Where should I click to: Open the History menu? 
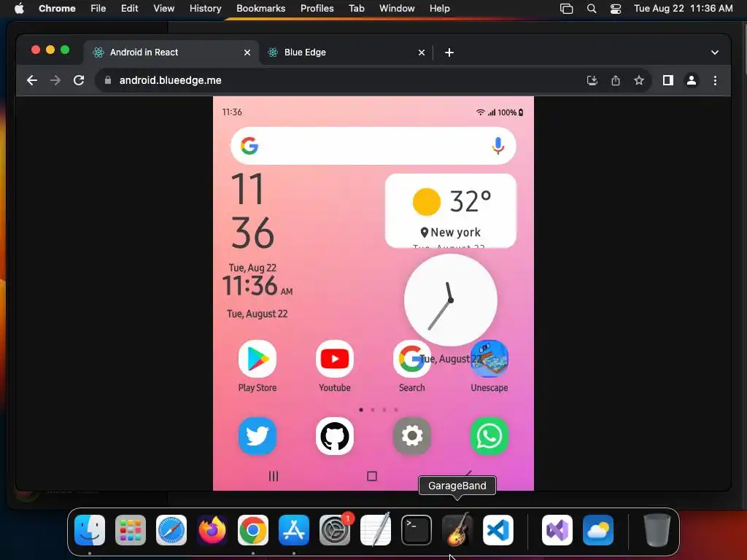(x=205, y=9)
